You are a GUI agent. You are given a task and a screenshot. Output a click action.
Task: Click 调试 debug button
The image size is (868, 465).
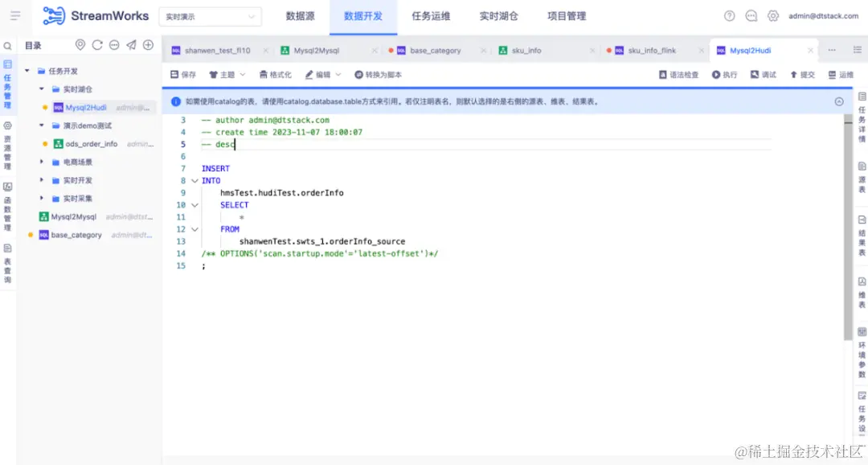tap(764, 74)
